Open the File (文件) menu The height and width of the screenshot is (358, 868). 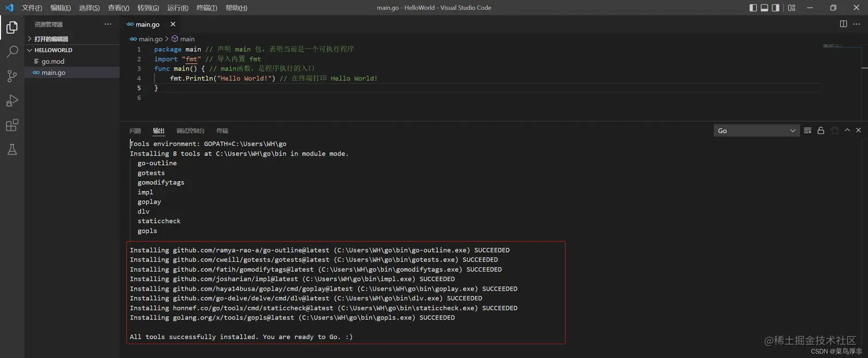click(32, 7)
